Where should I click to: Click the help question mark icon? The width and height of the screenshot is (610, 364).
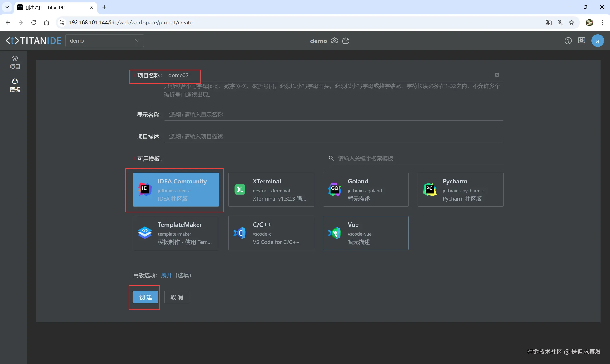[x=568, y=41]
